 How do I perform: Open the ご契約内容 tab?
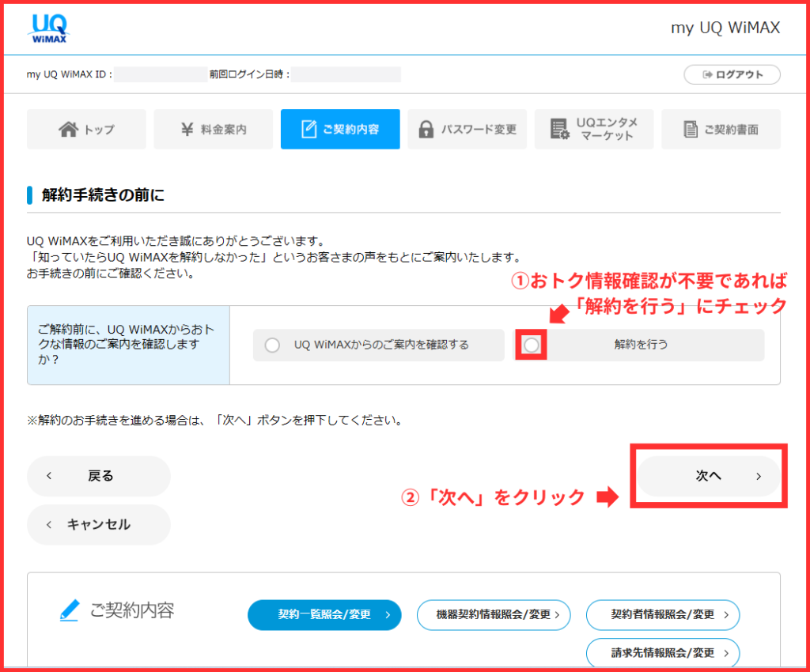(340, 129)
